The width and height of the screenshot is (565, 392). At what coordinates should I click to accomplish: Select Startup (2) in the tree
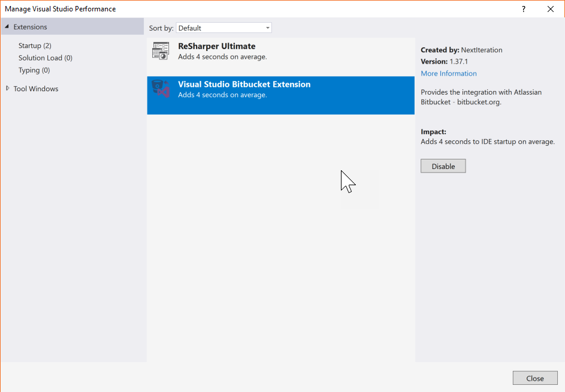click(x=35, y=46)
